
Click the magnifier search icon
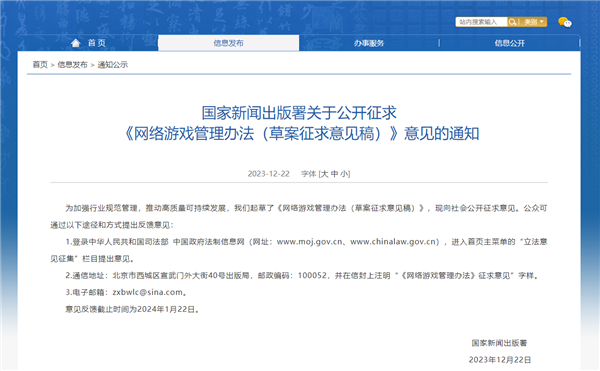512,22
